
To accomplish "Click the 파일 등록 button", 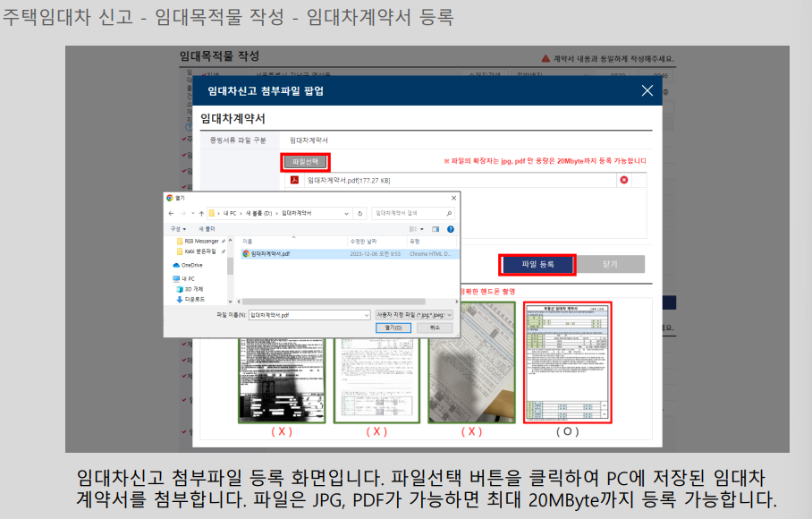I will click(536, 264).
